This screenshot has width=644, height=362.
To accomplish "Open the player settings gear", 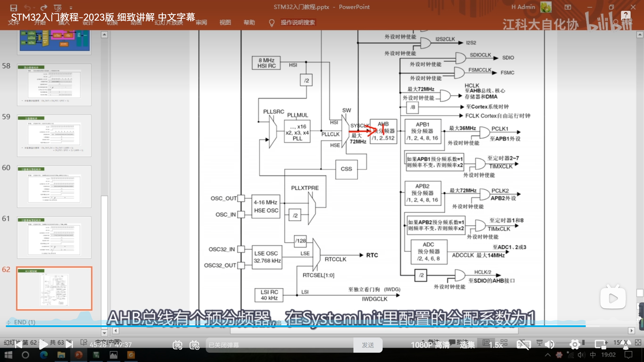I will click(x=575, y=345).
